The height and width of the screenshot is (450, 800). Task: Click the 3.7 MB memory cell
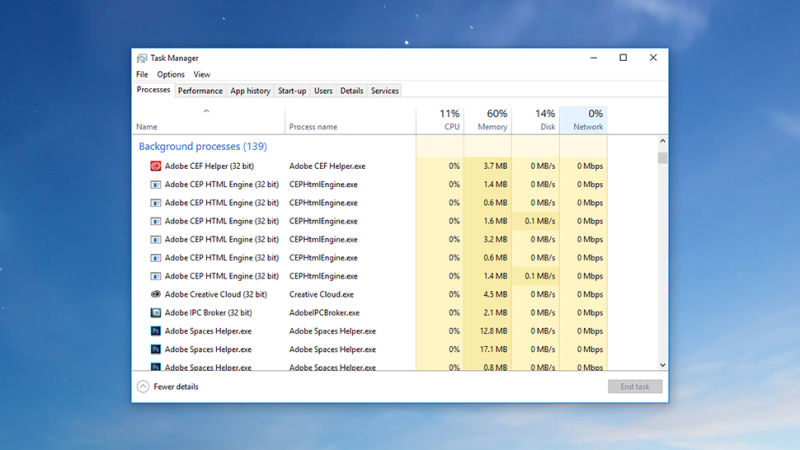(488, 166)
